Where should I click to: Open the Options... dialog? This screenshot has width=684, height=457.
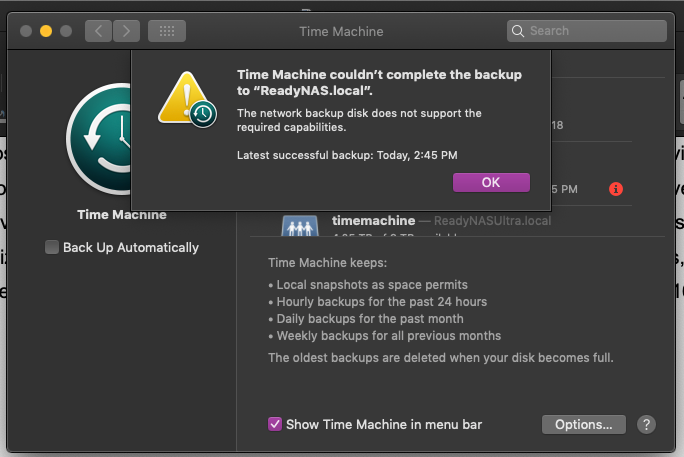(583, 424)
